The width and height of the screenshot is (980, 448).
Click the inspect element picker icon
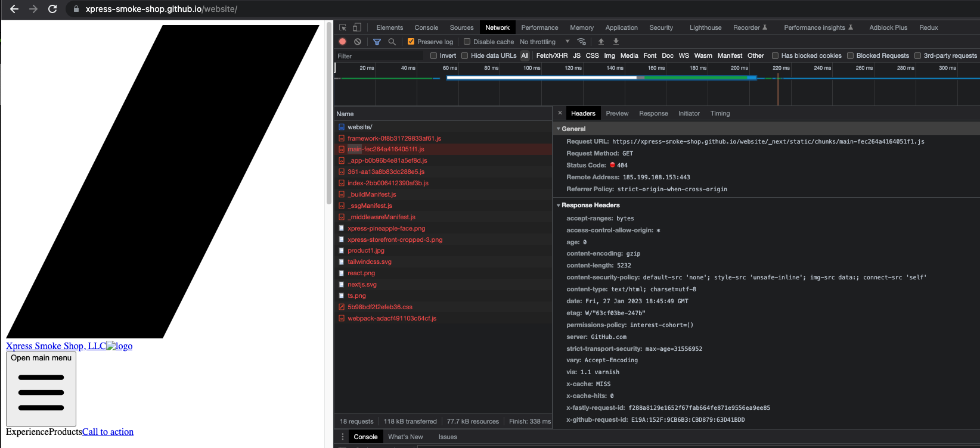tap(343, 27)
